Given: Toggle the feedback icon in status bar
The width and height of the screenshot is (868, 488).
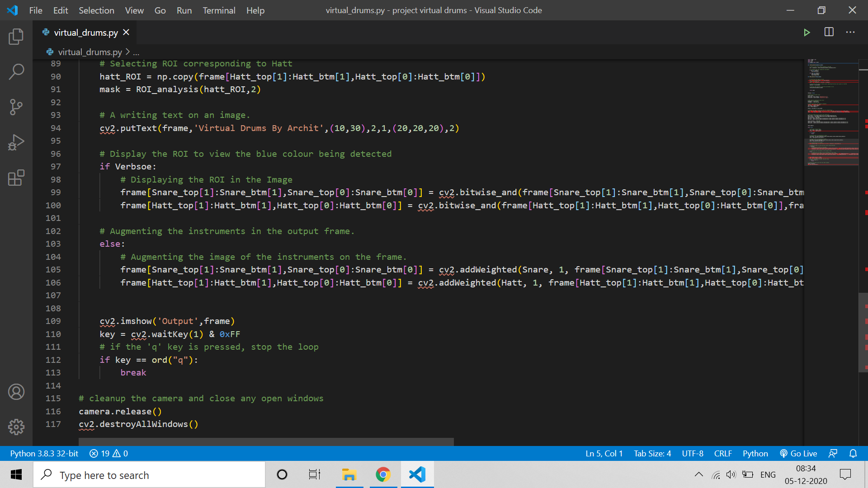Looking at the screenshot, I should [833, 453].
